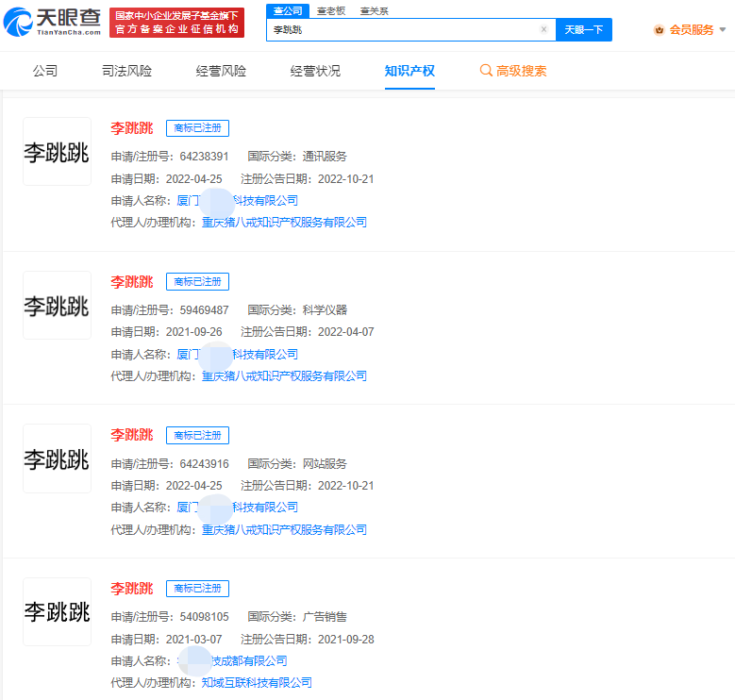Click the magnifier icon beside 高级搜索
Screen dimensions: 735x700
(486, 70)
